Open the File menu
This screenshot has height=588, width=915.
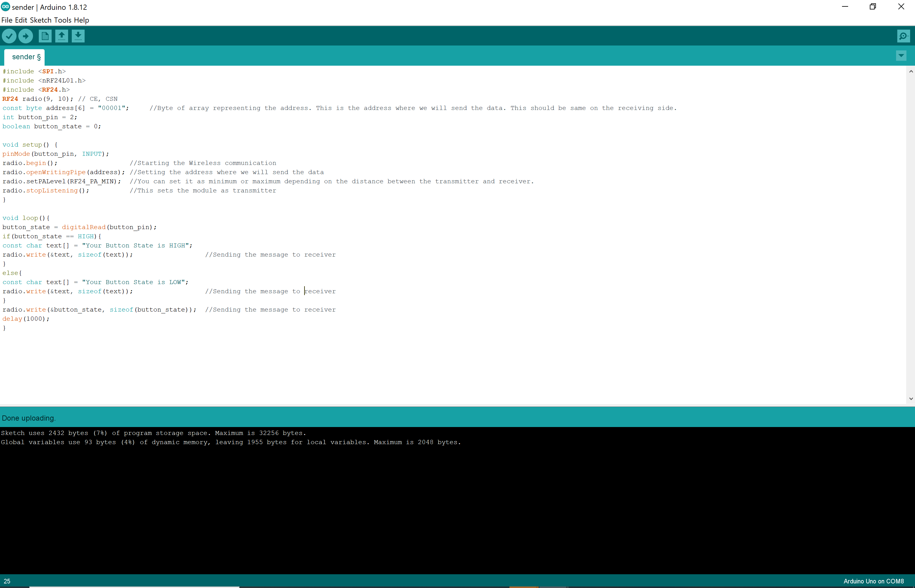click(x=7, y=20)
